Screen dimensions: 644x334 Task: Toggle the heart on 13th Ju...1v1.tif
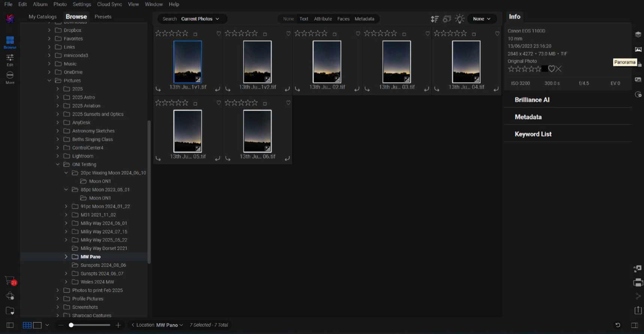pos(219,34)
